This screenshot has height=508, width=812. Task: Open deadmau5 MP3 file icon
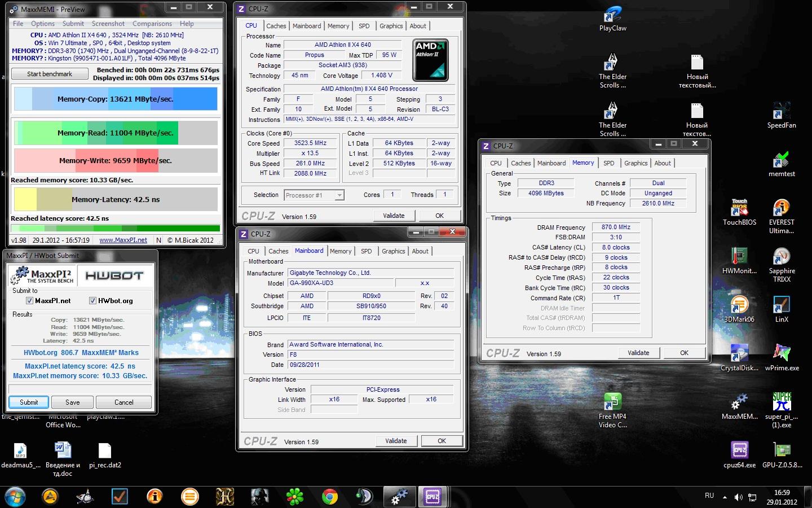(x=20, y=456)
